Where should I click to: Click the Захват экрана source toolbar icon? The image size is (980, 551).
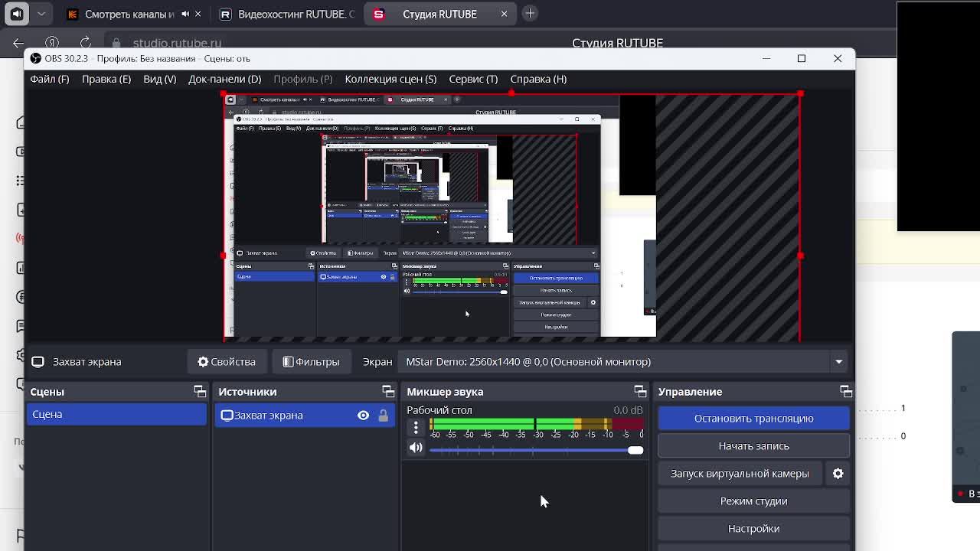click(38, 361)
